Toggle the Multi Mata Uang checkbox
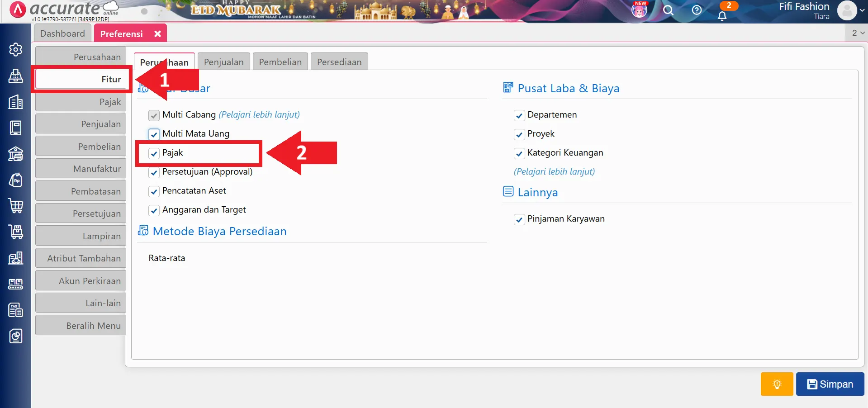 (154, 134)
